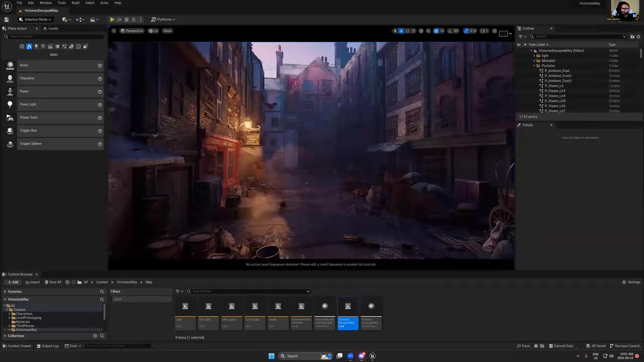Expand the Platforms dropdown
This screenshot has height=362, width=644.
coord(163,20)
